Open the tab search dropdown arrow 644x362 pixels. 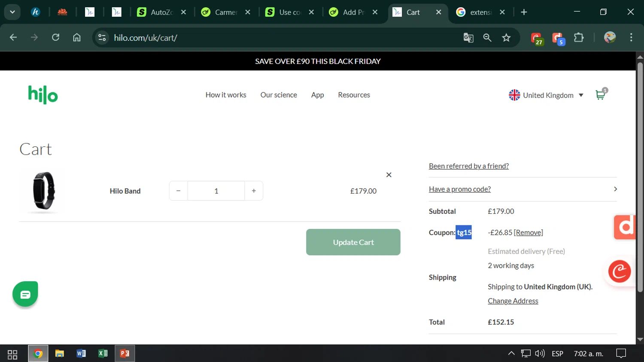tap(12, 12)
